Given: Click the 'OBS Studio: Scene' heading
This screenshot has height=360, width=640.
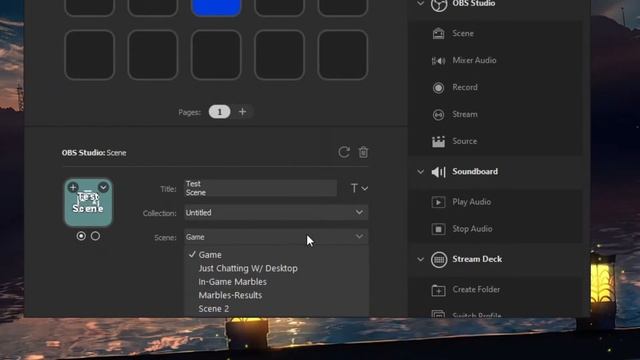Looking at the screenshot, I should point(94,153).
